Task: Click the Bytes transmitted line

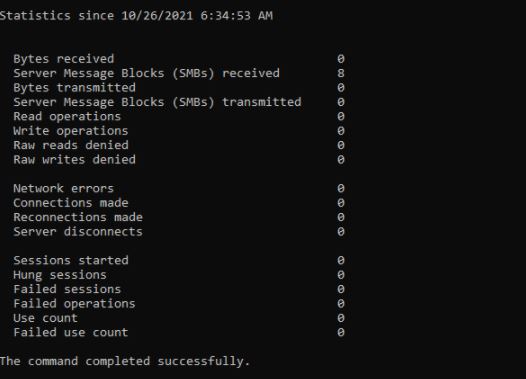Action: click(179, 88)
